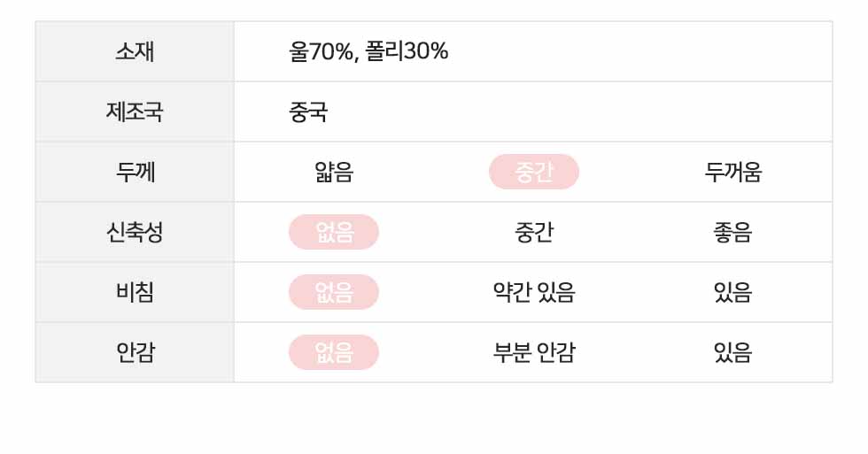
Task: Click the 중국 country value
Action: pos(308,112)
